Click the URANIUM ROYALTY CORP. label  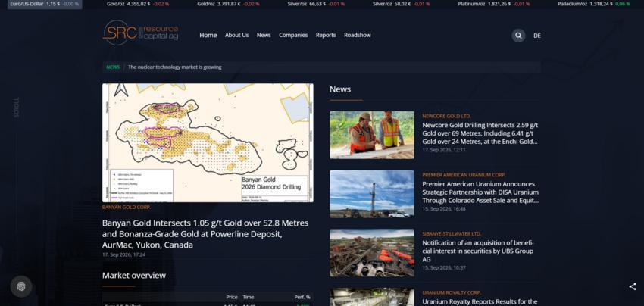coord(452,293)
